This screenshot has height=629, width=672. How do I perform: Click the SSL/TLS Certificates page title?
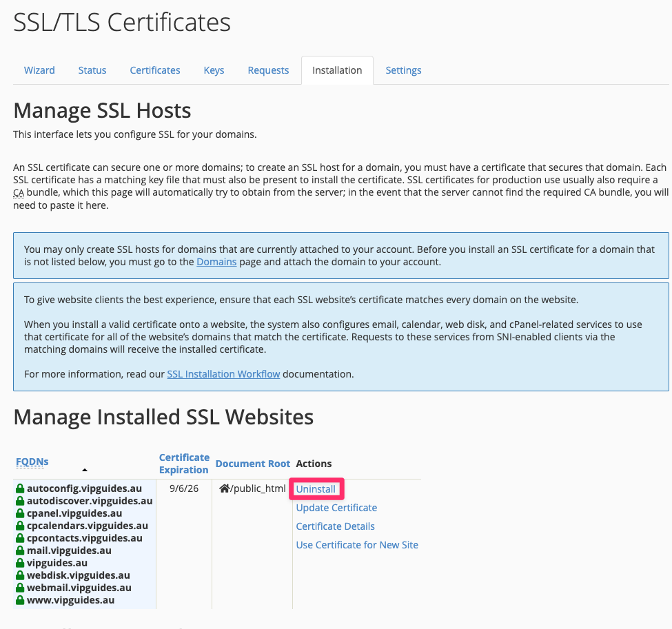pos(122,22)
